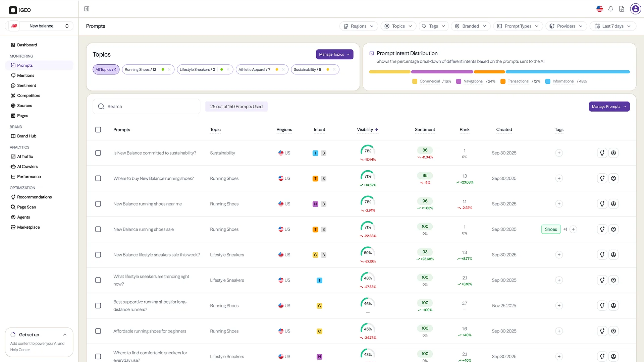Sort table by Visibility column
This screenshot has height=362, width=644.
click(x=367, y=130)
